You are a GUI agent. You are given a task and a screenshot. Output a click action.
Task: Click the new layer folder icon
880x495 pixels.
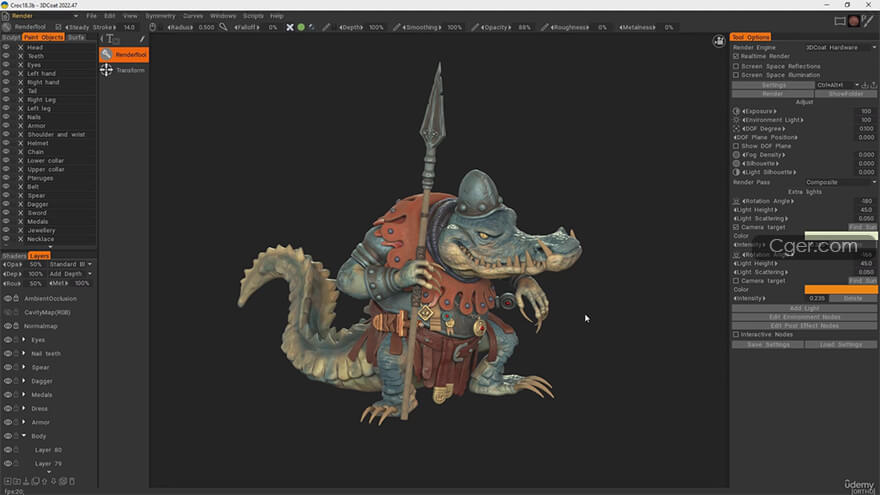tap(17, 481)
